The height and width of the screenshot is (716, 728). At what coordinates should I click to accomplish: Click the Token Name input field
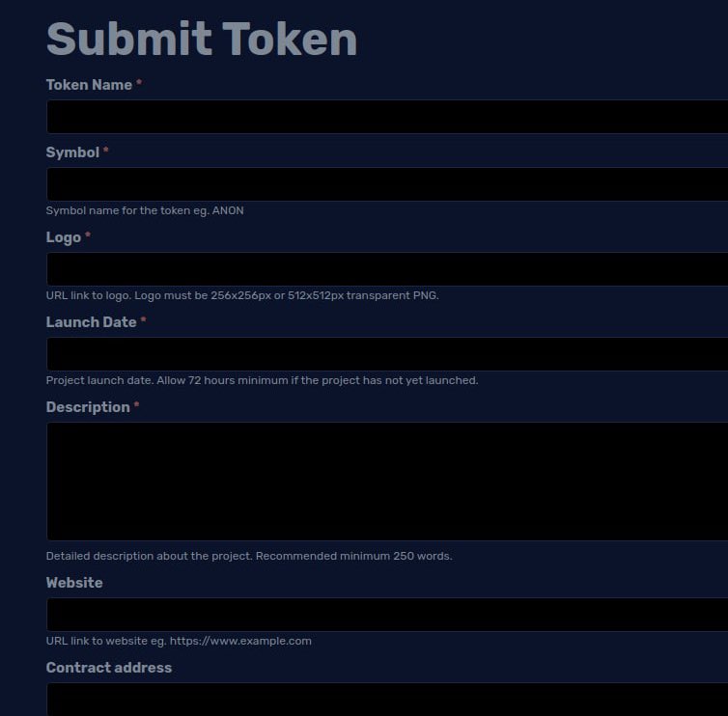click(387, 117)
